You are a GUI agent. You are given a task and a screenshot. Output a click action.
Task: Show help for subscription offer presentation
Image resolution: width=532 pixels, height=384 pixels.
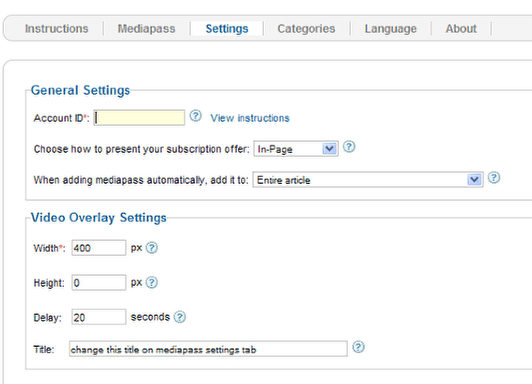tap(349, 147)
